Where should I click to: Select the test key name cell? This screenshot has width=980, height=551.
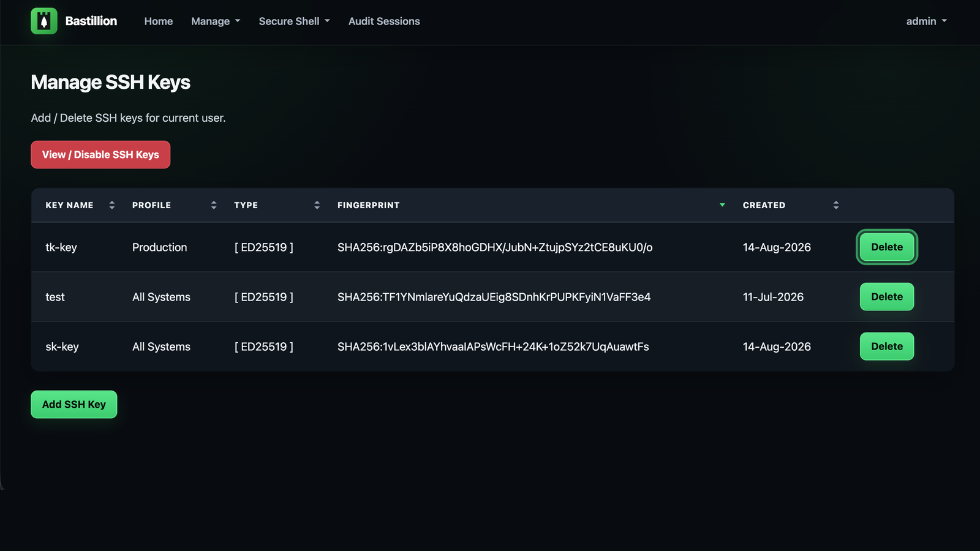(x=55, y=297)
